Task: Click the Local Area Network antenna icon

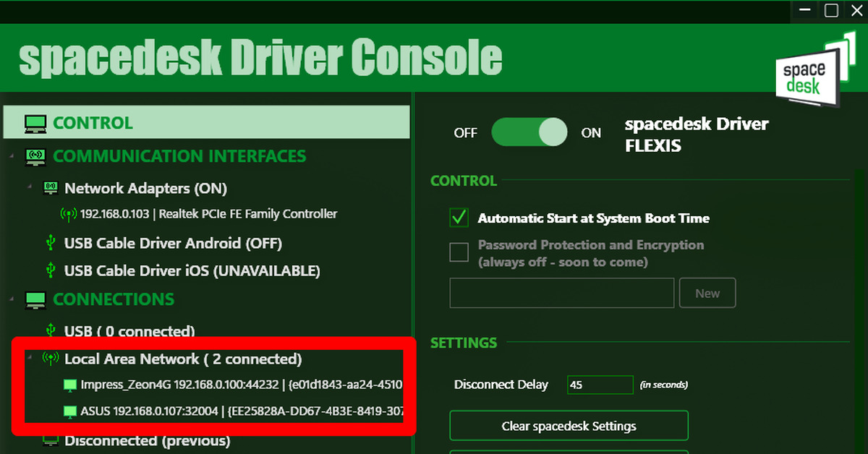Action: pyautogui.click(x=51, y=359)
